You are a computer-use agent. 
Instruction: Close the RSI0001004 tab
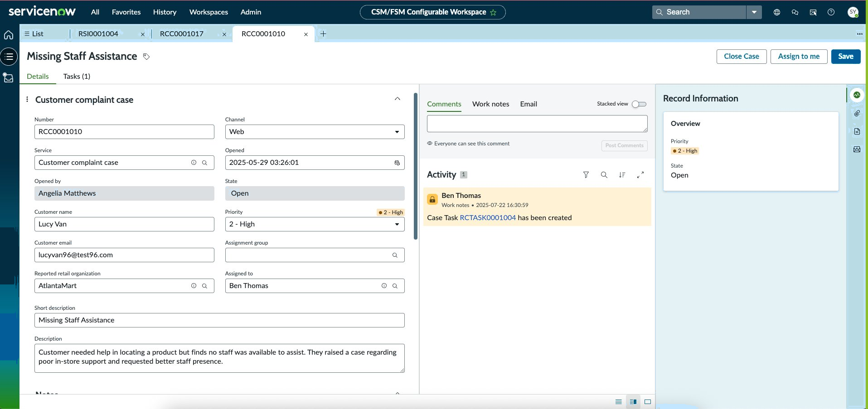point(143,34)
